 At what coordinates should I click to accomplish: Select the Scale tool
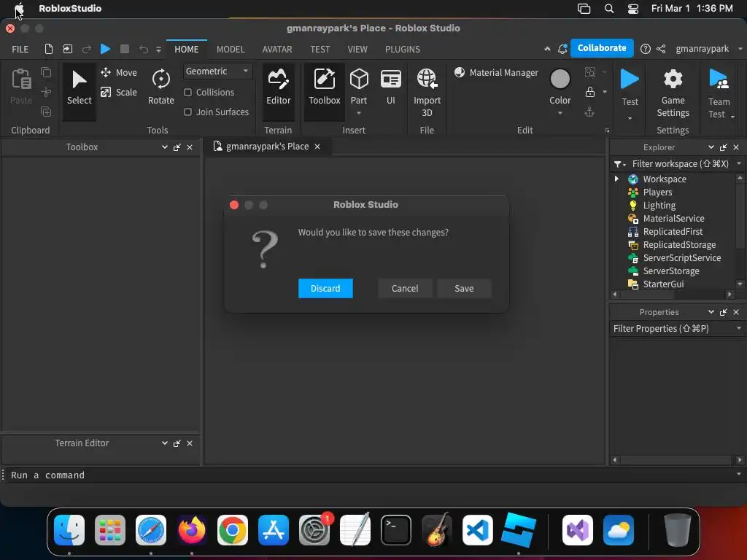click(119, 93)
